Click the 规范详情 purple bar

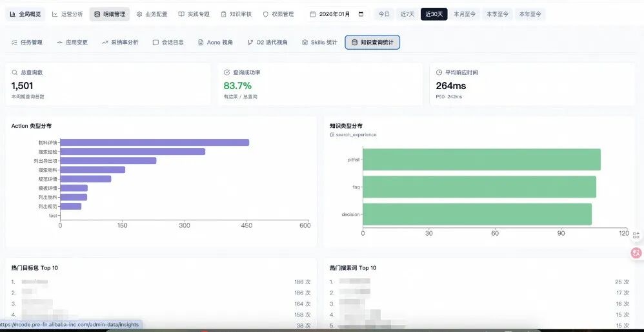[x=86, y=179]
